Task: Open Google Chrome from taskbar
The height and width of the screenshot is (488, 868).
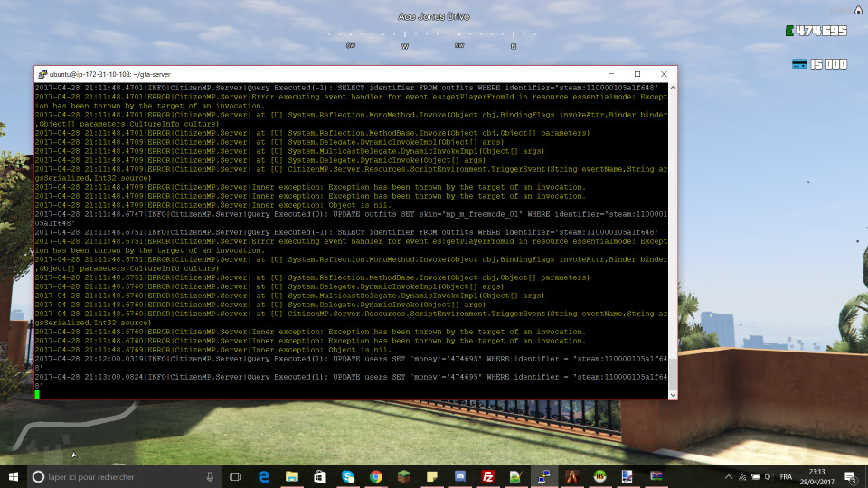Action: pos(376,476)
